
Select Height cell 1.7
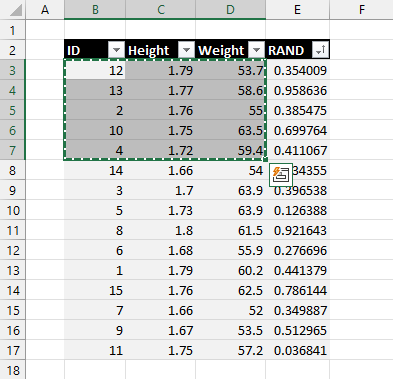tap(161, 190)
